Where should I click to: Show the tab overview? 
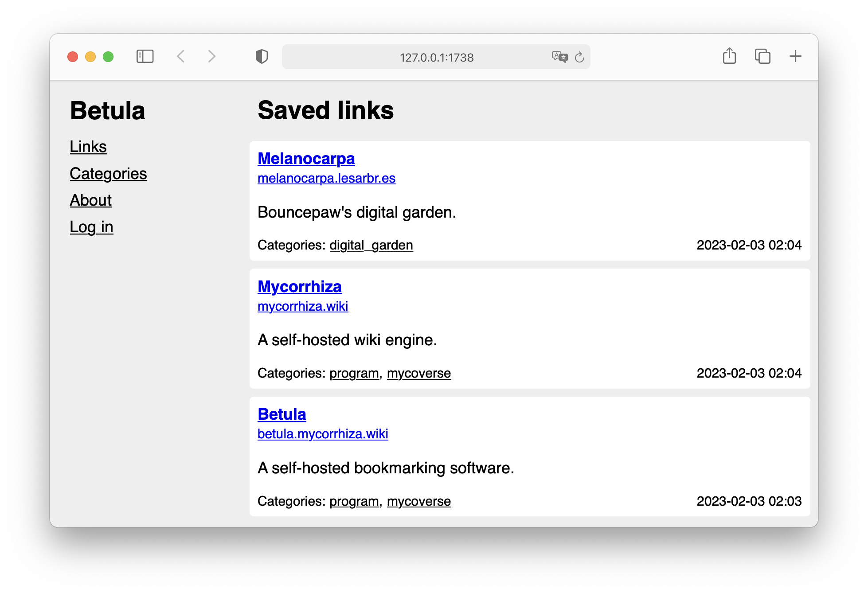[x=762, y=56]
